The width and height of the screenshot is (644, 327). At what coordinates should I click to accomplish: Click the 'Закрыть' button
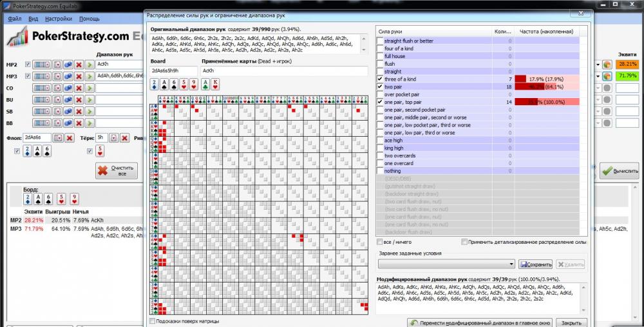point(571,323)
